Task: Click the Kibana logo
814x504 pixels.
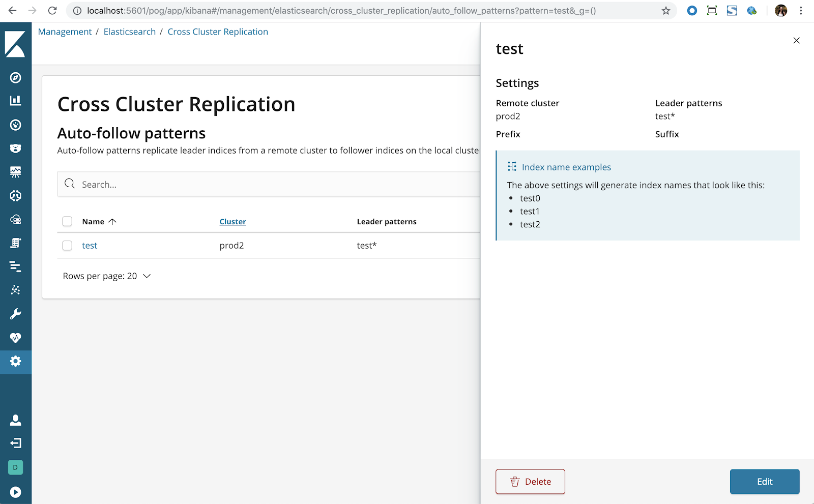Action: [x=15, y=44]
